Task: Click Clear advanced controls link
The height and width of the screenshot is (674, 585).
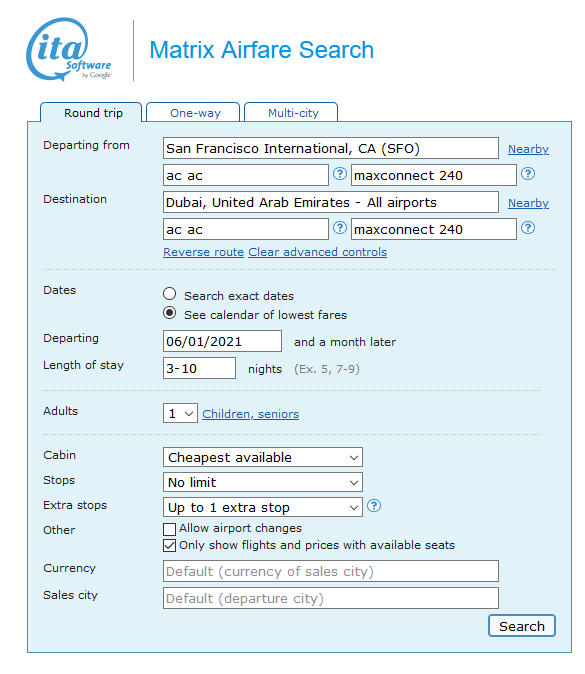Action: pos(318,252)
